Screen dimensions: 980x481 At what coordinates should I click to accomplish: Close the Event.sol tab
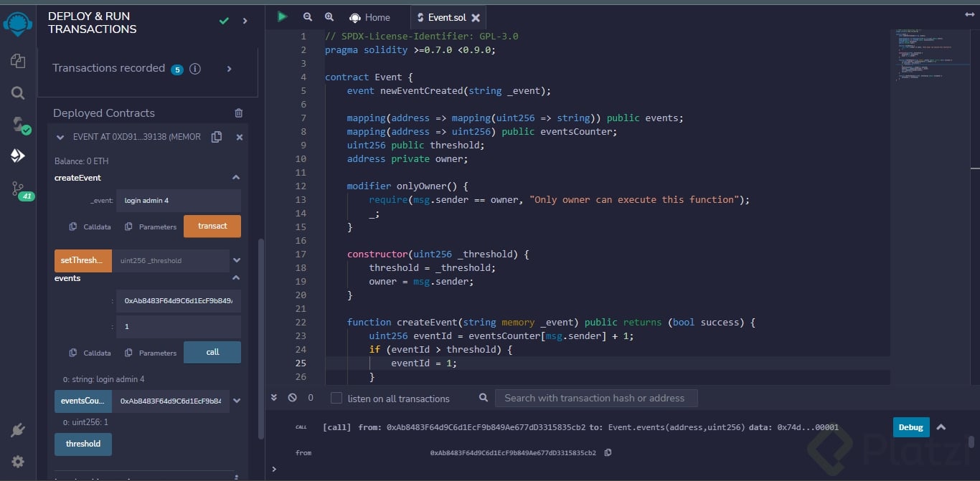476,18
